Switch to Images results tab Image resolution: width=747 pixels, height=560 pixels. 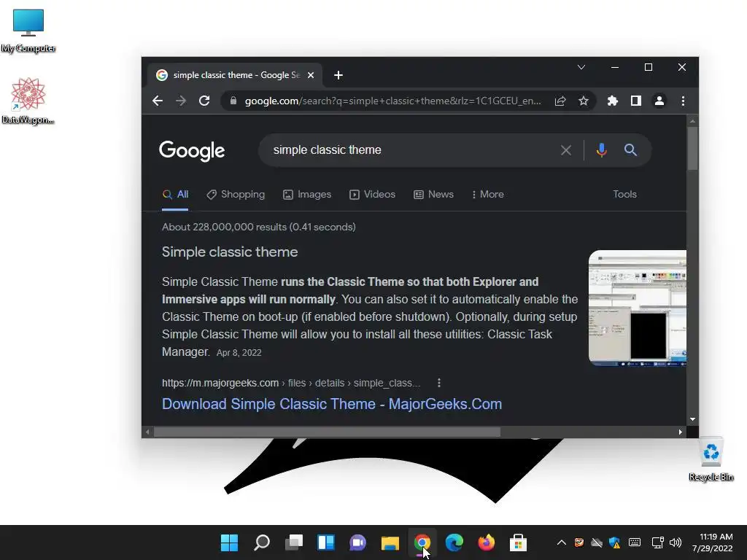[x=307, y=194]
